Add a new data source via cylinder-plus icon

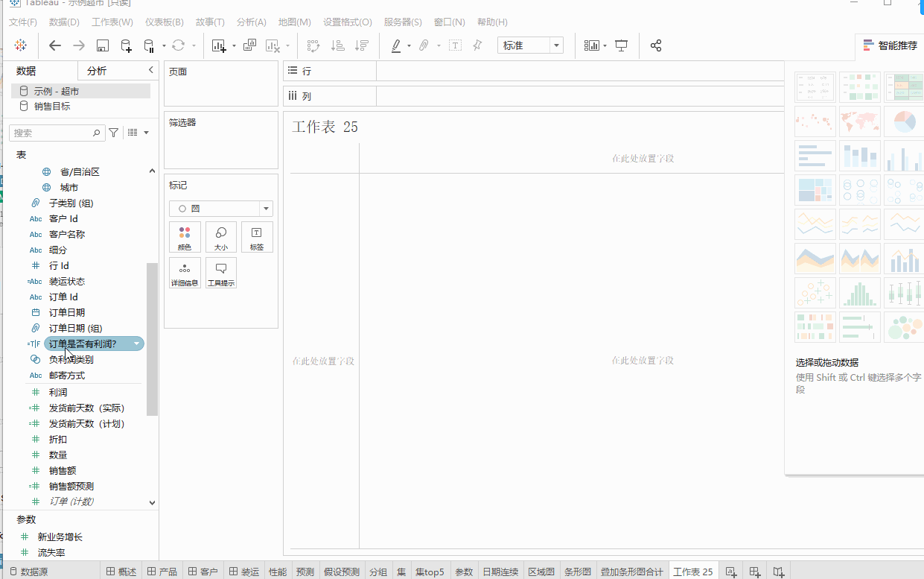click(x=126, y=45)
